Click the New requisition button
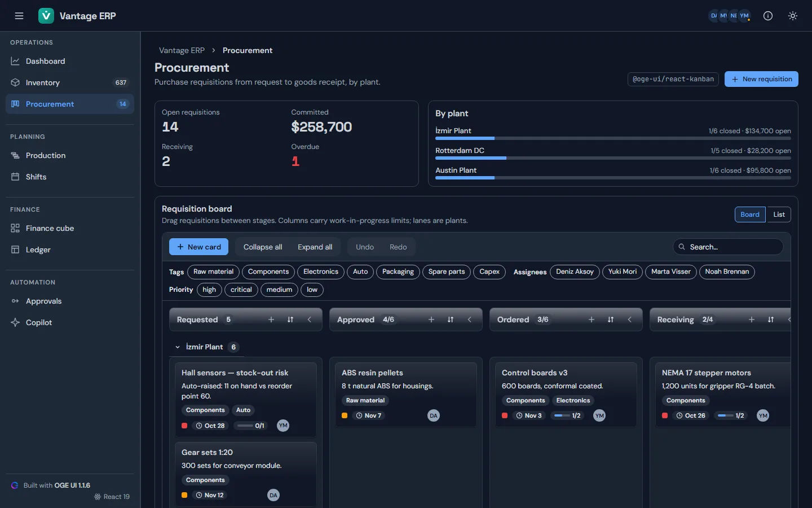Screen dimensions: 812x508 (761, 79)
